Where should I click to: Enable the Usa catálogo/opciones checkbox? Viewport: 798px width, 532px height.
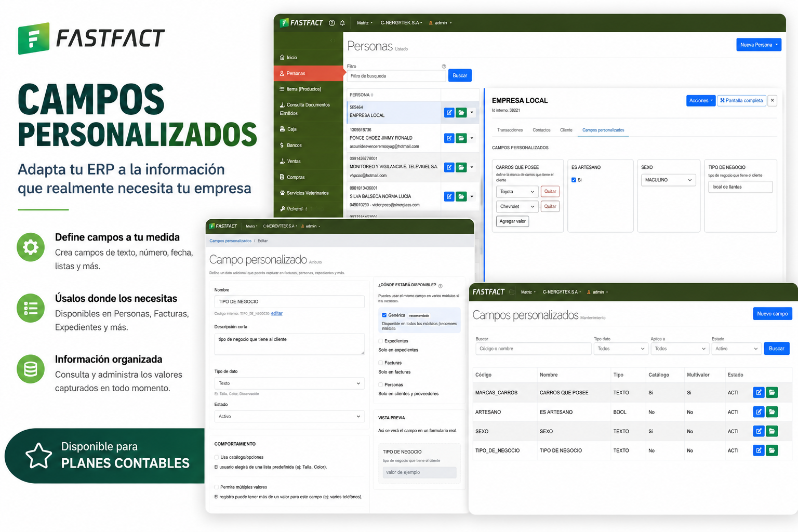click(217, 457)
